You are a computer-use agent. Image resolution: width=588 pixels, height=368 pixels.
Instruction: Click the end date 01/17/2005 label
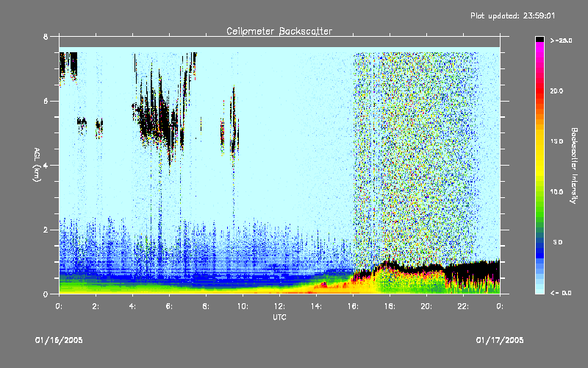(x=500, y=340)
